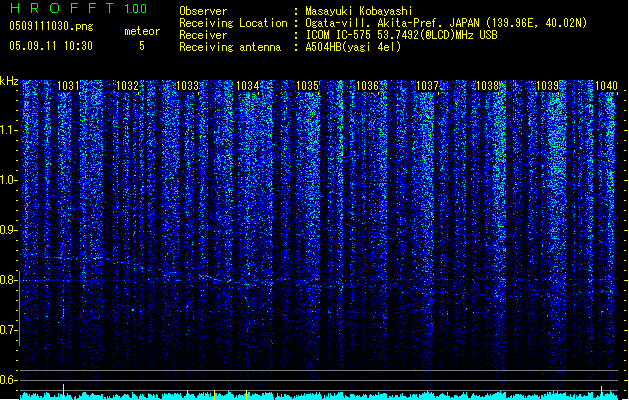Click the 1.0 frequency axis label

click(x=8, y=180)
